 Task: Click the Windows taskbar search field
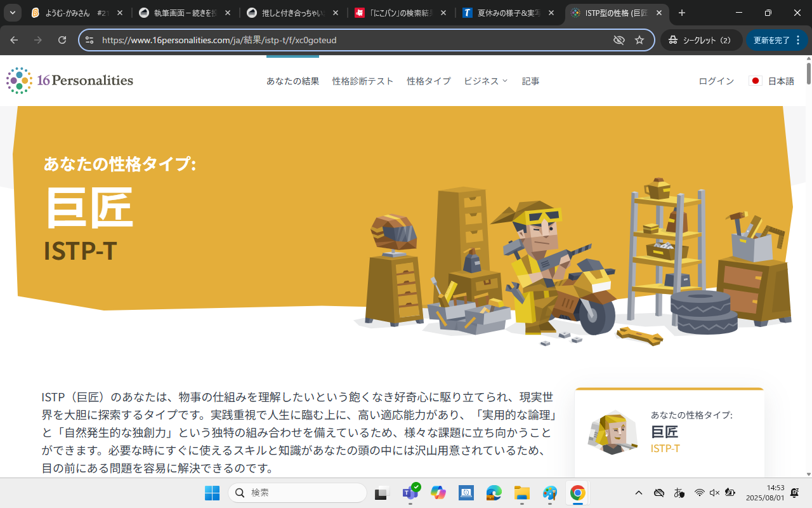[298, 493]
